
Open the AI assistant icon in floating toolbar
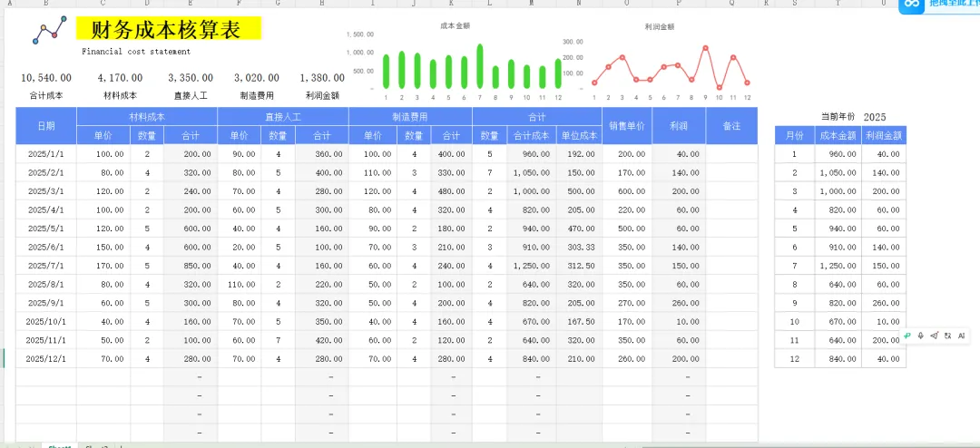(x=962, y=336)
